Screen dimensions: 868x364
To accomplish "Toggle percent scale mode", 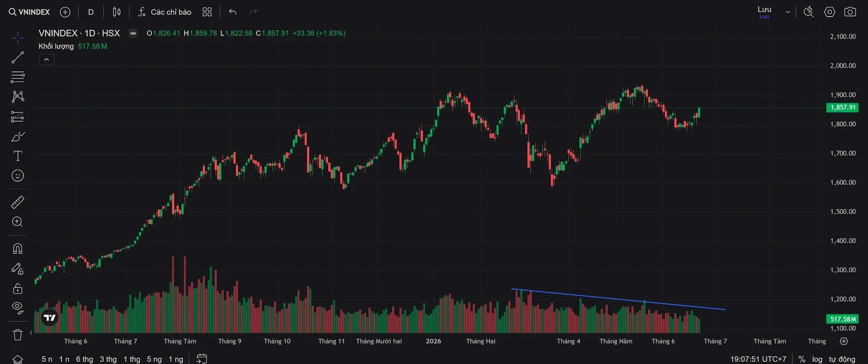I will point(802,359).
